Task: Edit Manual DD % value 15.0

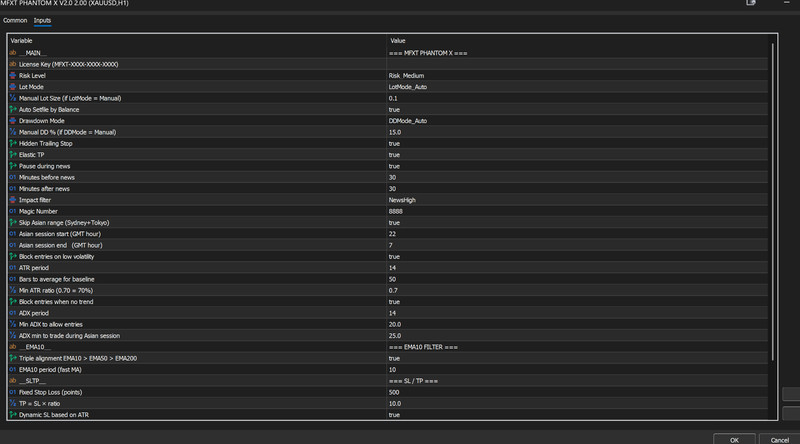Action: point(577,132)
